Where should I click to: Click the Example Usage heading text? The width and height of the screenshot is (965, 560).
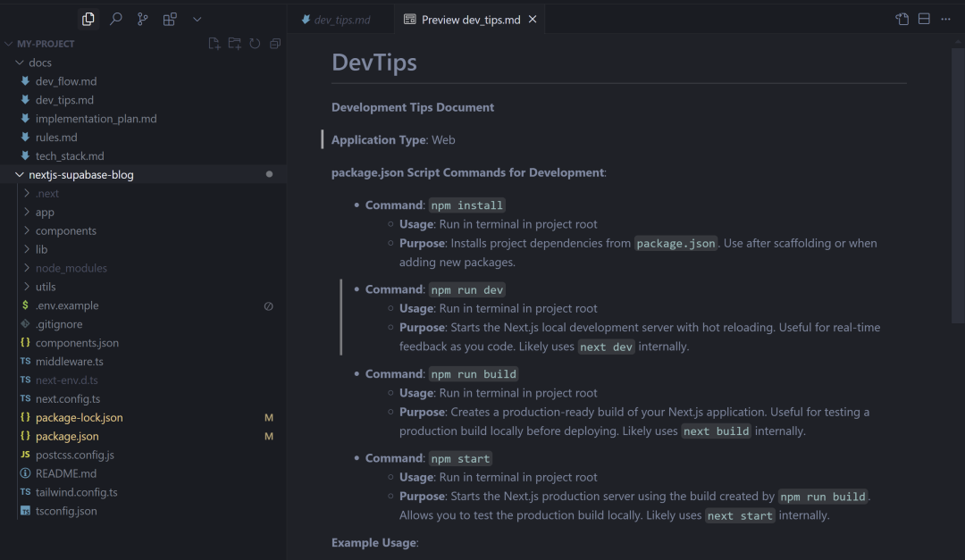pos(374,542)
